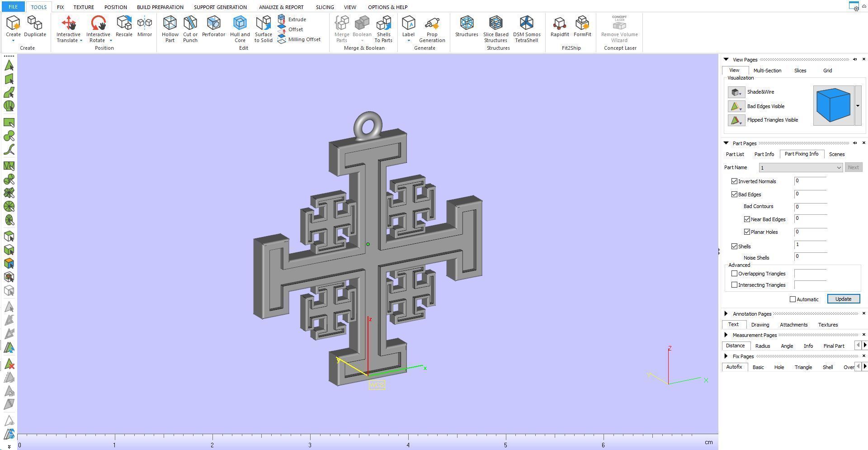Toggle the Near Bad Edges checkbox
The width and height of the screenshot is (868, 450).
click(747, 219)
